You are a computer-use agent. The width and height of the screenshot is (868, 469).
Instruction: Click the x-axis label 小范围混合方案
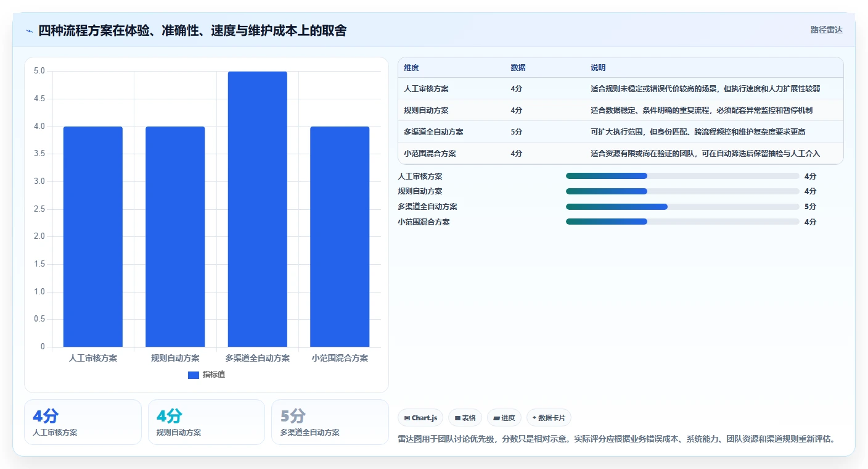[x=340, y=358]
